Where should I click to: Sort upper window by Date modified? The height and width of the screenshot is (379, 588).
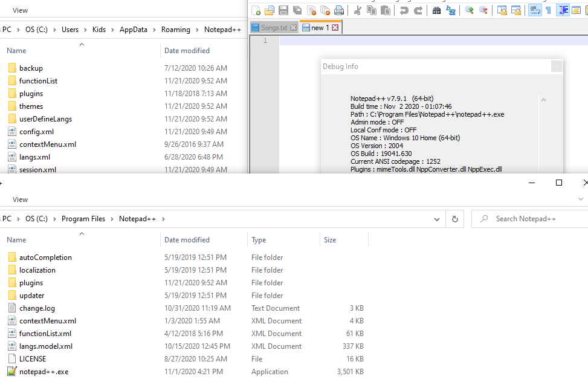click(x=204, y=51)
